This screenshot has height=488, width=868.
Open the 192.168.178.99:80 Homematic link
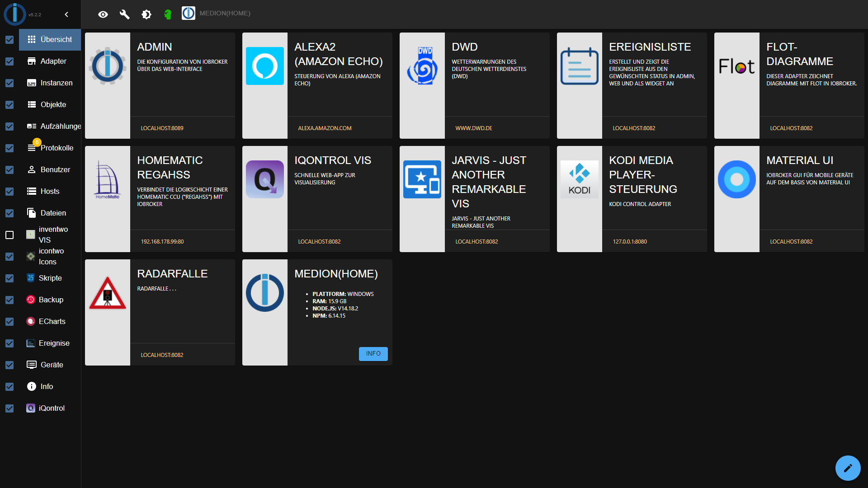coord(162,242)
